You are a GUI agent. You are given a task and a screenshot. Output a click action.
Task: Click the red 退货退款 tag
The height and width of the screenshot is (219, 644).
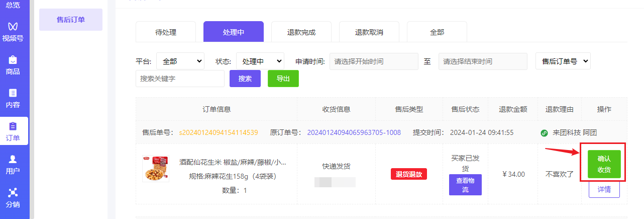coord(409,174)
